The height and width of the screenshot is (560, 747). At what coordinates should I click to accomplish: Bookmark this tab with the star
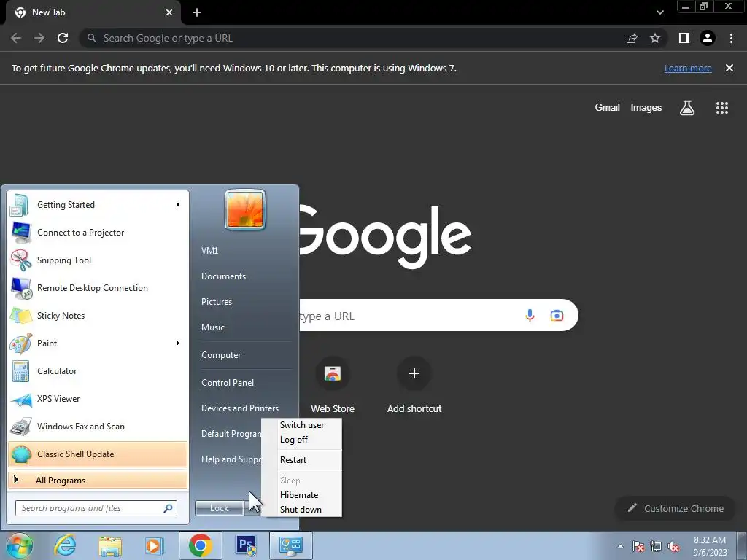[655, 38]
